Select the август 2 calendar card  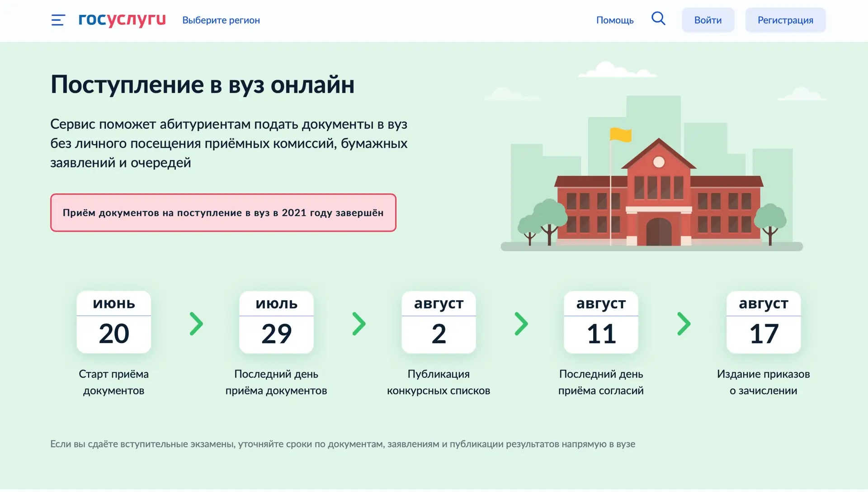pyautogui.click(x=439, y=322)
